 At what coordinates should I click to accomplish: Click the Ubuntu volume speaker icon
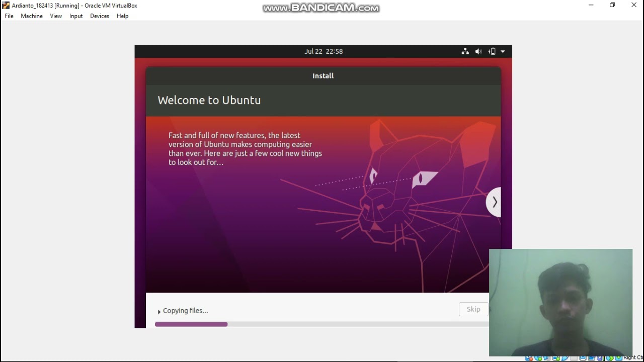pyautogui.click(x=478, y=51)
